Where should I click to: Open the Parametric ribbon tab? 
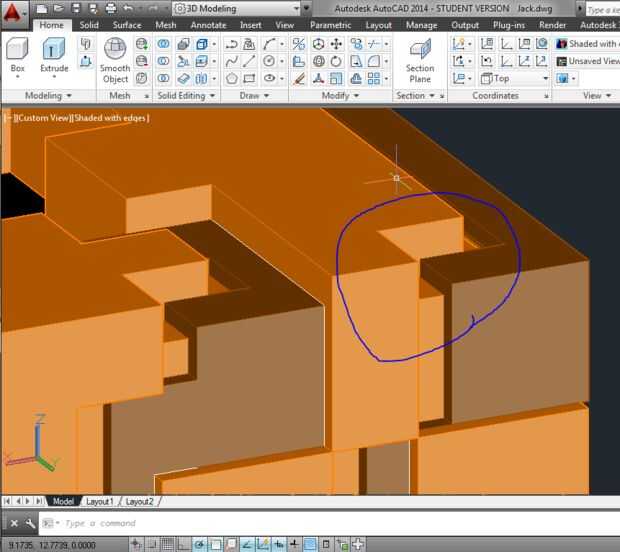coord(330,25)
